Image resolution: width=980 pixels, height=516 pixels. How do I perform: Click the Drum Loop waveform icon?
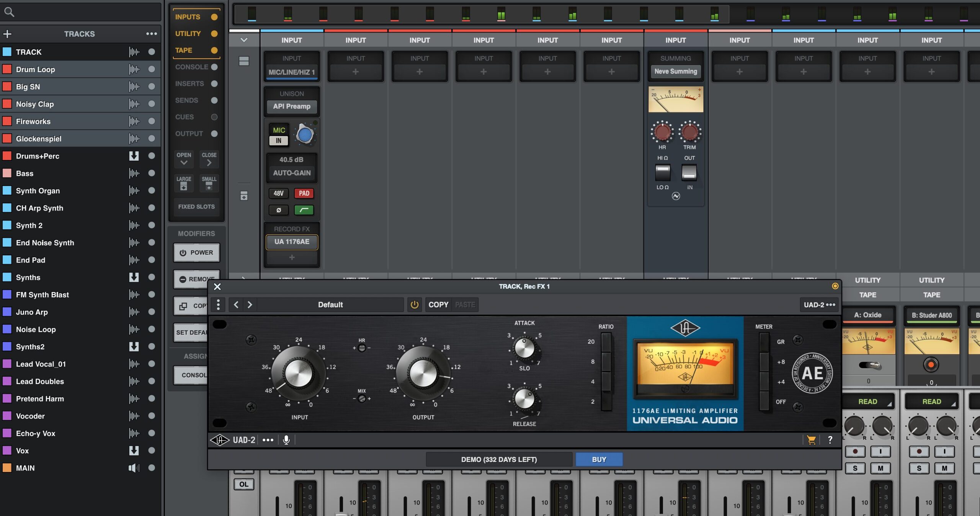[x=134, y=69]
